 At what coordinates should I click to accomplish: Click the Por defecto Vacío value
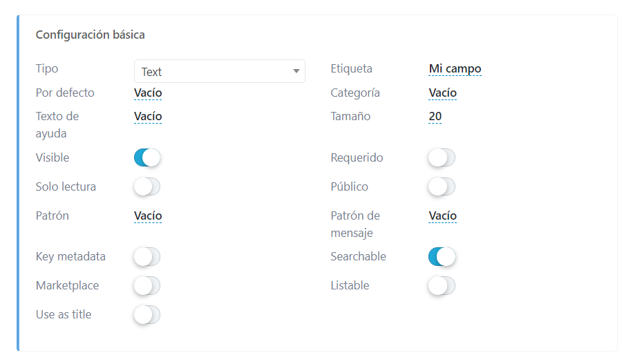pos(148,93)
